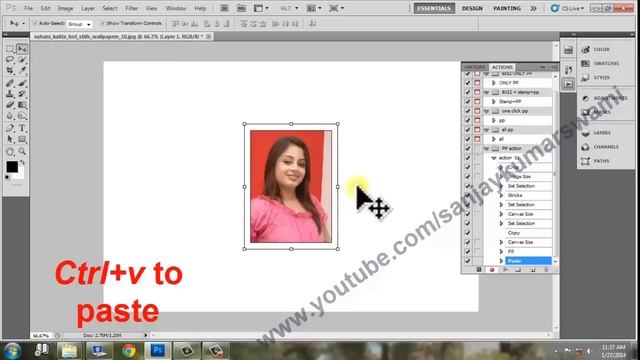Select the Gradient tool
The image size is (640, 360).
coord(22,105)
